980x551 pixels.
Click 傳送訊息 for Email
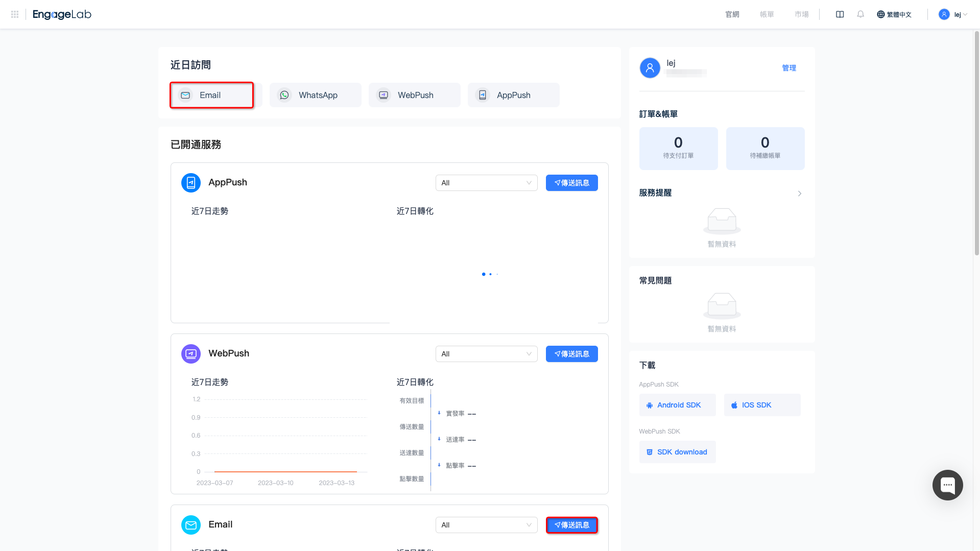(x=572, y=525)
